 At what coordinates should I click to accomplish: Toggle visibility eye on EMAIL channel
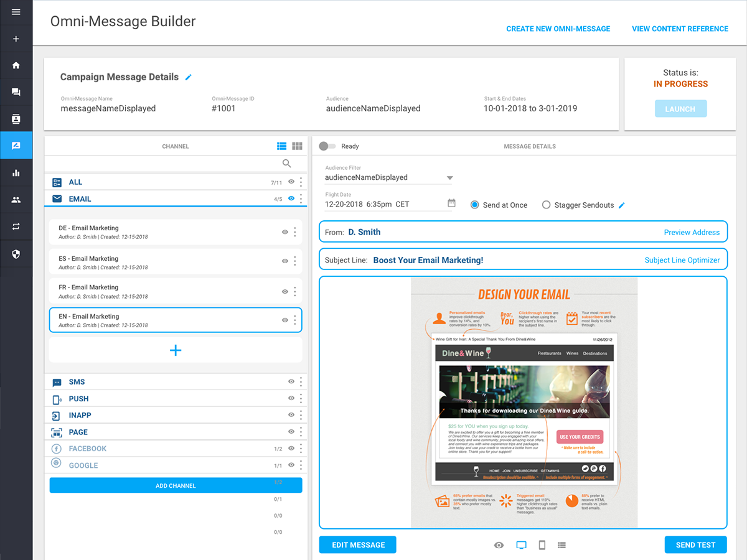(291, 198)
